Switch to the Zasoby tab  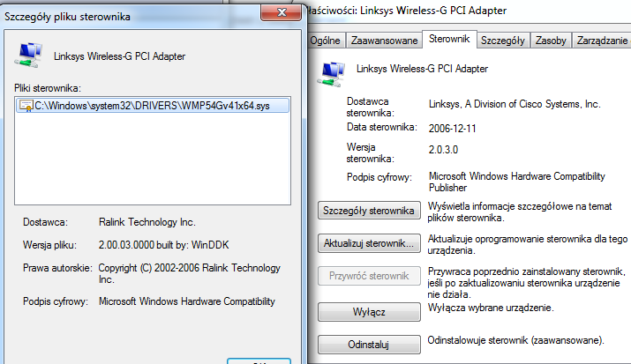(551, 41)
